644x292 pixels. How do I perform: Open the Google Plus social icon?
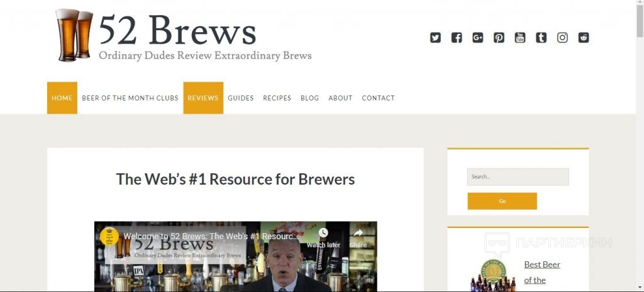(478, 38)
